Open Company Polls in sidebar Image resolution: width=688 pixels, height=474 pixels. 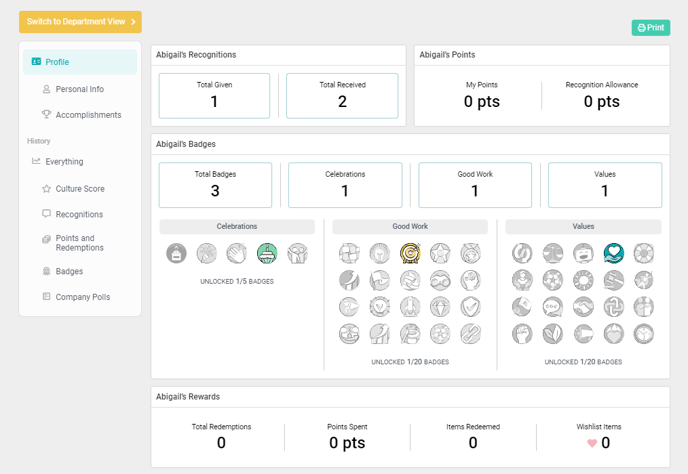[x=82, y=297]
